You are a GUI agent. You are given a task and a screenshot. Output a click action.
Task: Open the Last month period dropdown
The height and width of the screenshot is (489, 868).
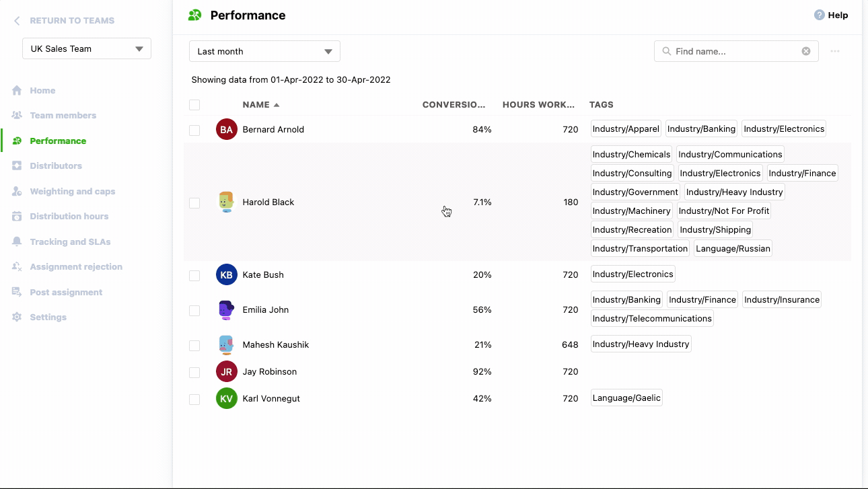(264, 51)
